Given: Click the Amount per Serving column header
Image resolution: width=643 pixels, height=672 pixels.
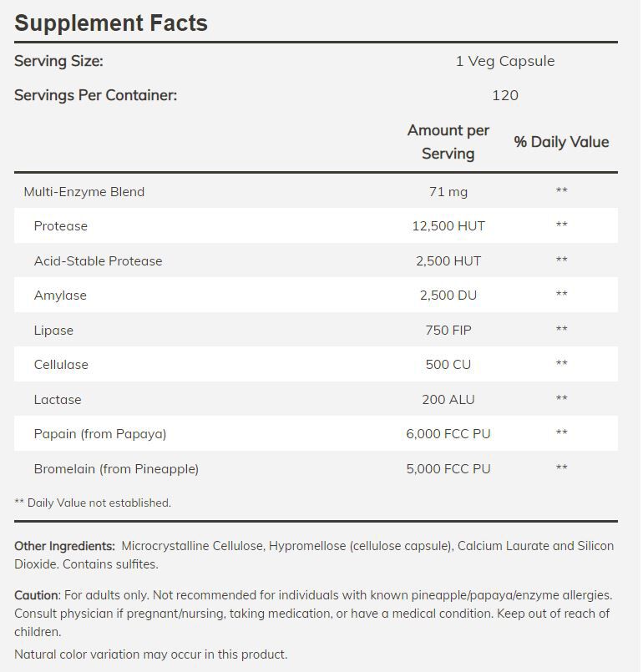Looking at the screenshot, I should [x=448, y=142].
